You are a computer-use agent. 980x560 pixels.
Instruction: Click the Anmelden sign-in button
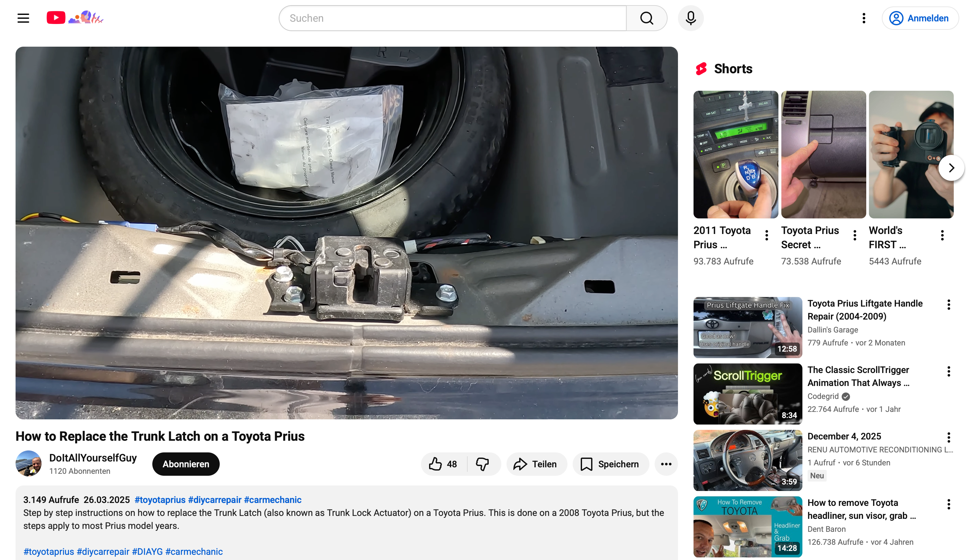tap(920, 18)
